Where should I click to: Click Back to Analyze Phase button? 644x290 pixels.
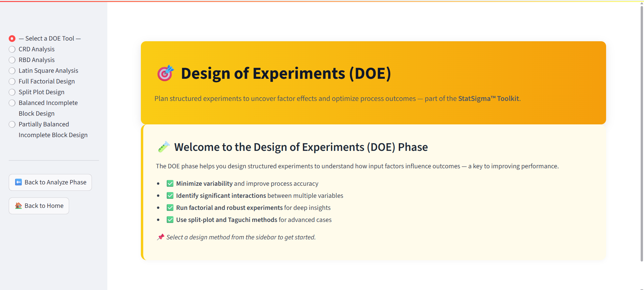(x=50, y=182)
